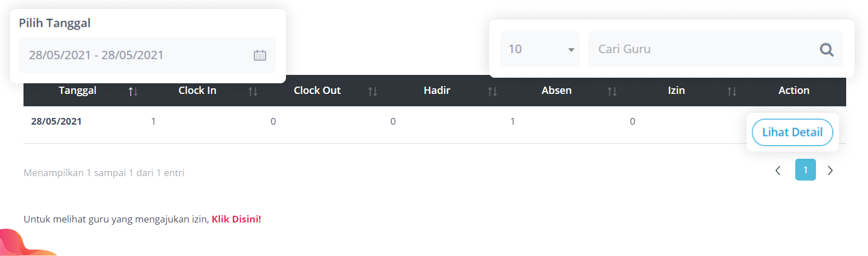Image resolution: width=868 pixels, height=256 pixels.
Task: Open the calendar icon in date picker
Action: coord(260,55)
